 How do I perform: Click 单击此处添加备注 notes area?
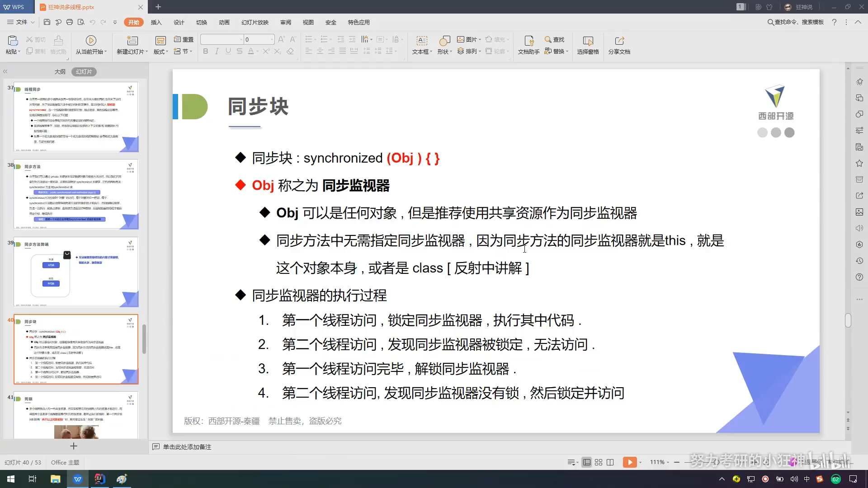[x=187, y=447]
